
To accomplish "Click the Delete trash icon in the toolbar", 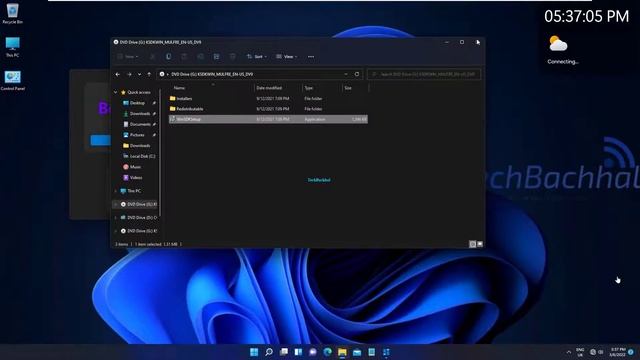I will [232, 57].
